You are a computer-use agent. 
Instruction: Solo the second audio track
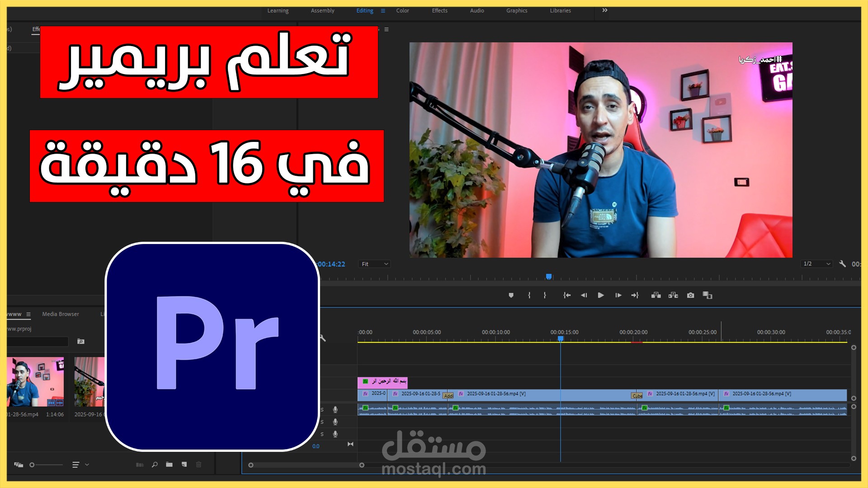tap(322, 422)
